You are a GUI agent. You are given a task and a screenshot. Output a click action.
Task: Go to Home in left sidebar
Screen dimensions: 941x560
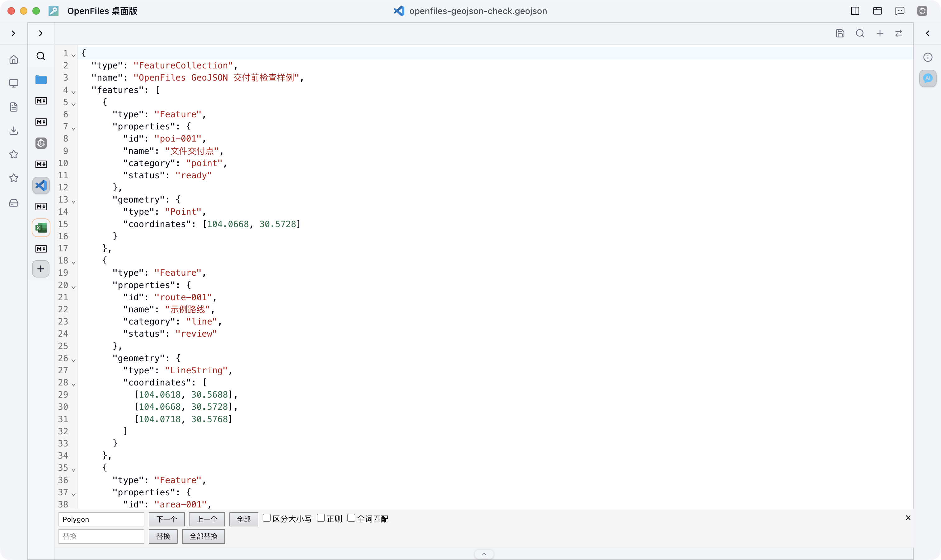(x=14, y=60)
